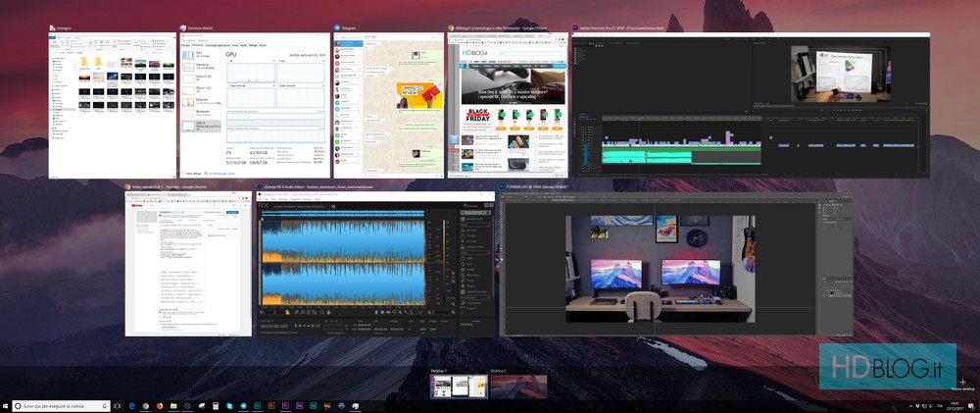Launch Adobe After Effects from the taskbar

click(299, 406)
